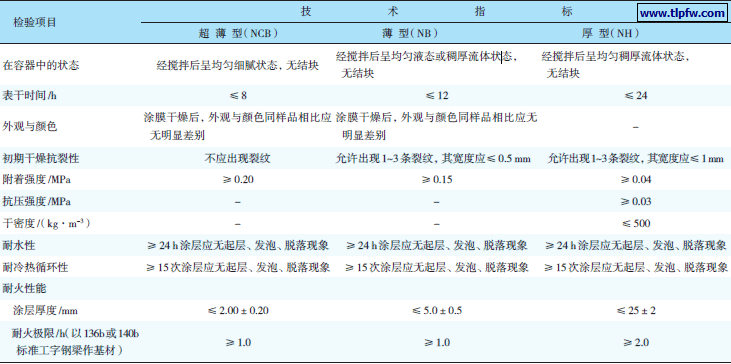The width and height of the screenshot is (731, 364).
Task: Click the 外观与颜色 row label
Action: click(x=30, y=126)
